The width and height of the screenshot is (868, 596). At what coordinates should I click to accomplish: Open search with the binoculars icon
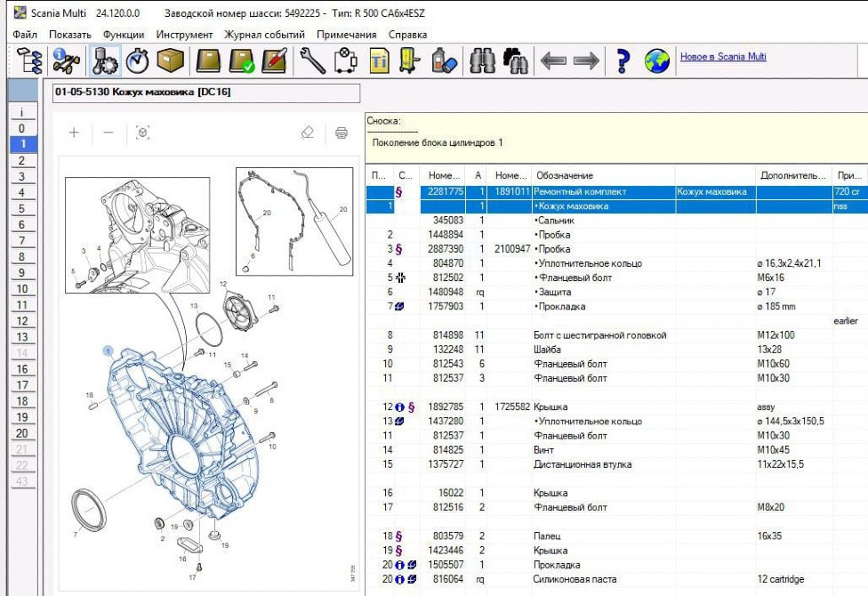click(x=482, y=60)
